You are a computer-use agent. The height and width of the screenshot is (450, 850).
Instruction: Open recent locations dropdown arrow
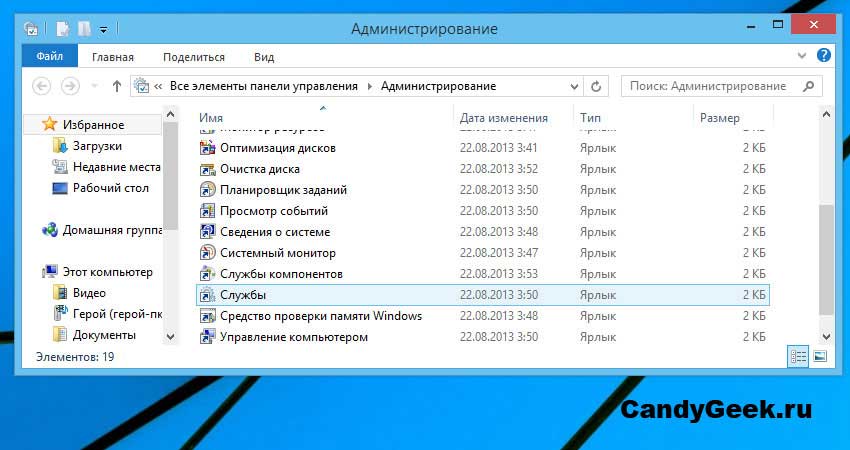(94, 86)
